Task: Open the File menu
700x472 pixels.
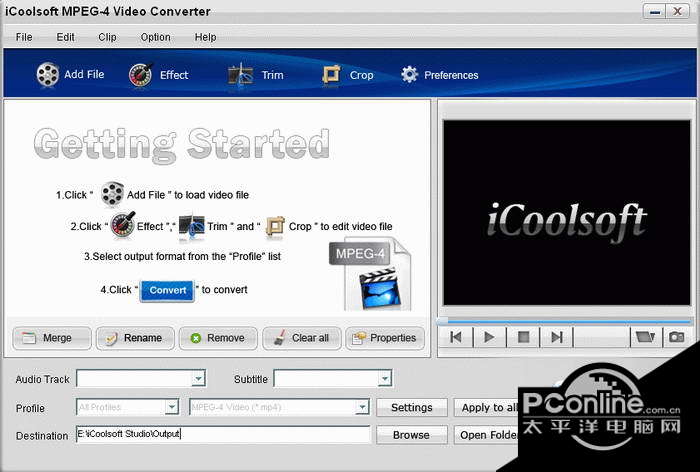Action: (24, 37)
